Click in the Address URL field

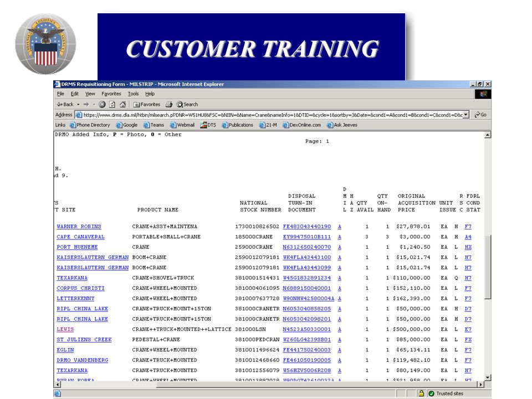[x=273, y=115]
